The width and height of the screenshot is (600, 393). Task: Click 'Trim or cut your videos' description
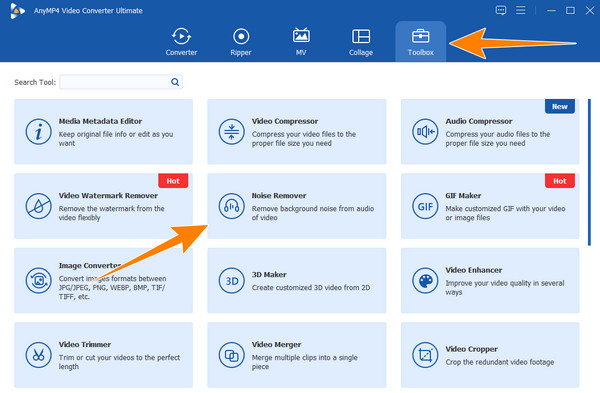point(119,362)
